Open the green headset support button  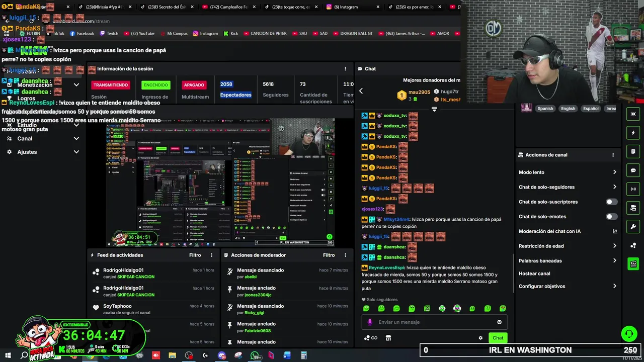tap(628, 334)
